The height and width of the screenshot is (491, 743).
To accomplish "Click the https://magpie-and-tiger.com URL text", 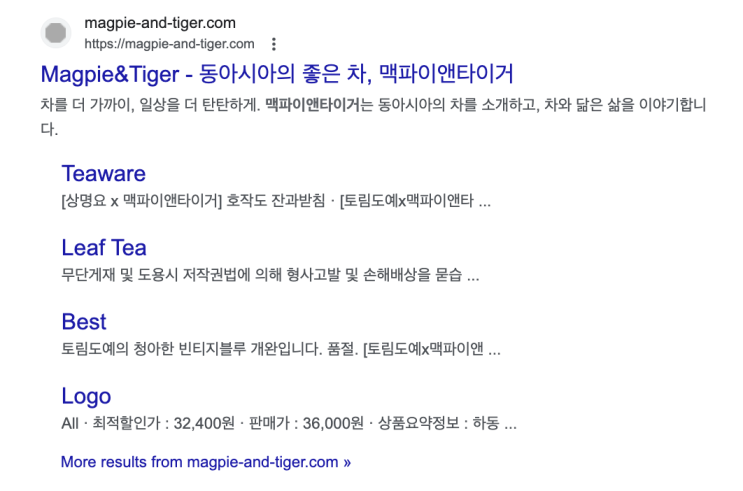I will click(169, 44).
